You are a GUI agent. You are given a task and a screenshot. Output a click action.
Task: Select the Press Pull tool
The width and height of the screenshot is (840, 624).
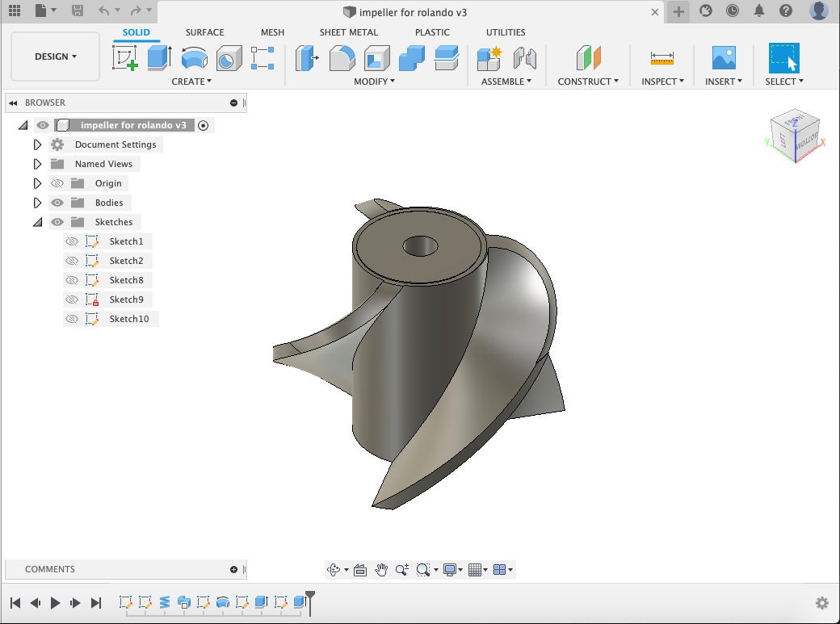pos(307,58)
